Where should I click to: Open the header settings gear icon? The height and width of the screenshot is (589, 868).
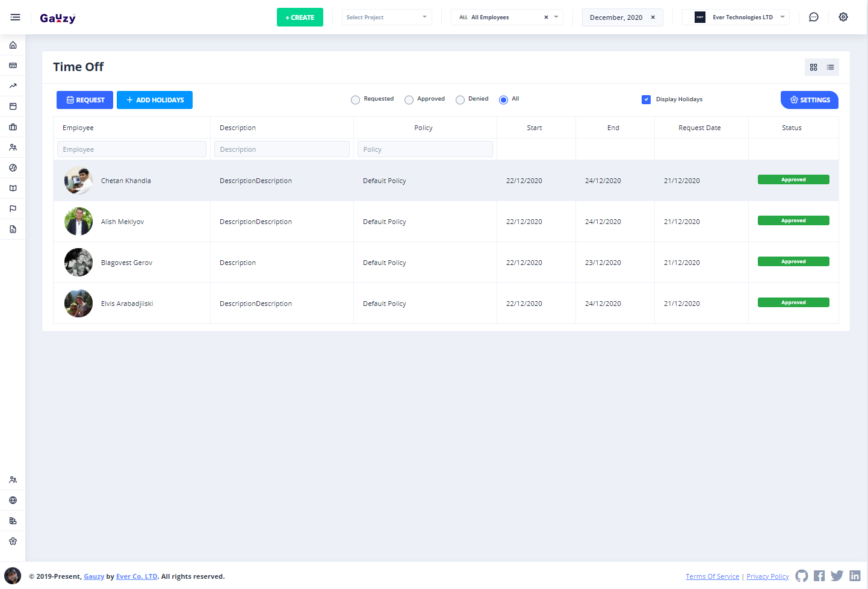(x=843, y=17)
